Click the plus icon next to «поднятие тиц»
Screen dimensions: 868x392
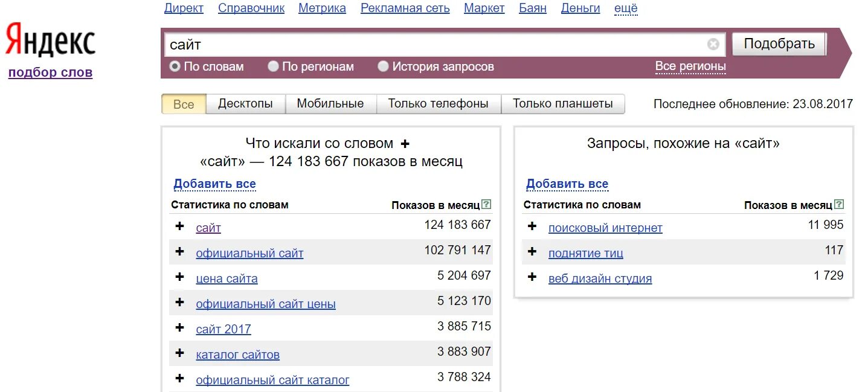click(x=532, y=252)
